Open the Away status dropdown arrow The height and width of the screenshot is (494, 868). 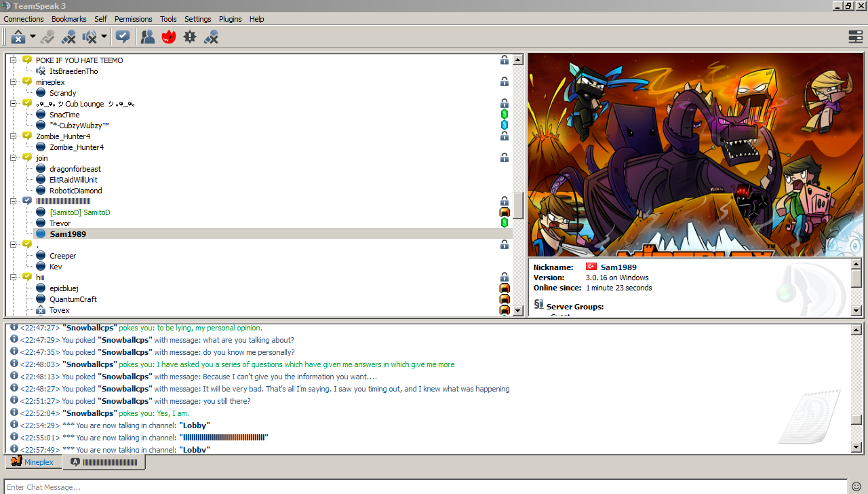[x=33, y=37]
